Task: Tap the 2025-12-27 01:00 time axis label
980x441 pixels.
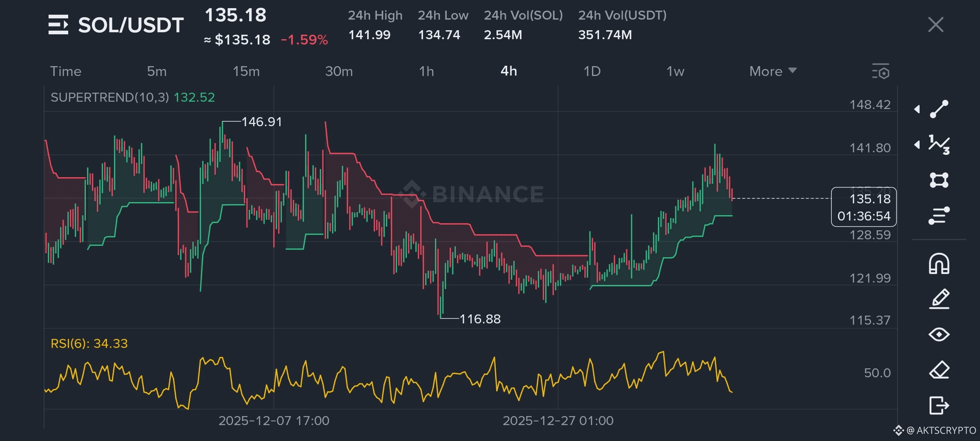Action: [558, 421]
